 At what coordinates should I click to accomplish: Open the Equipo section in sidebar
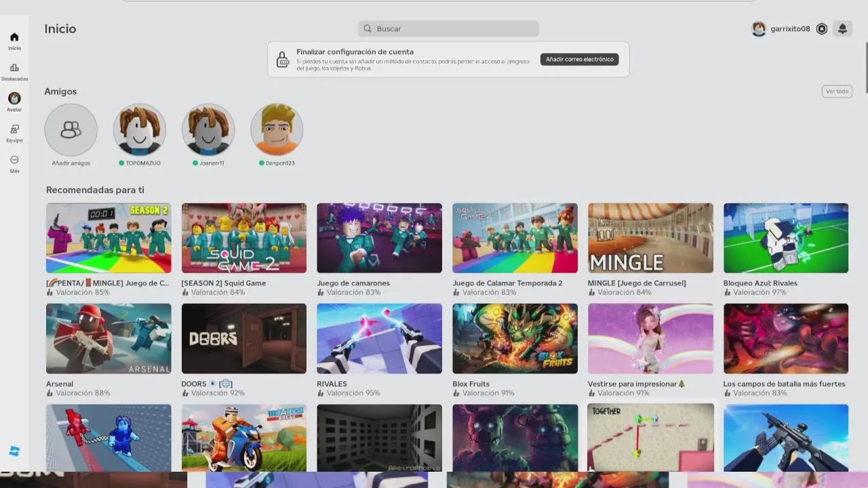(14, 133)
